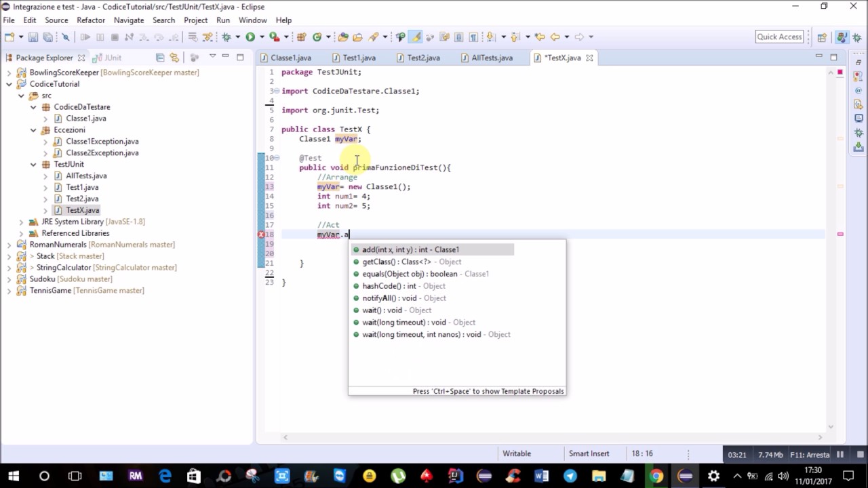
Task: Open Microsoft Edge from the taskbar
Action: click(165, 476)
